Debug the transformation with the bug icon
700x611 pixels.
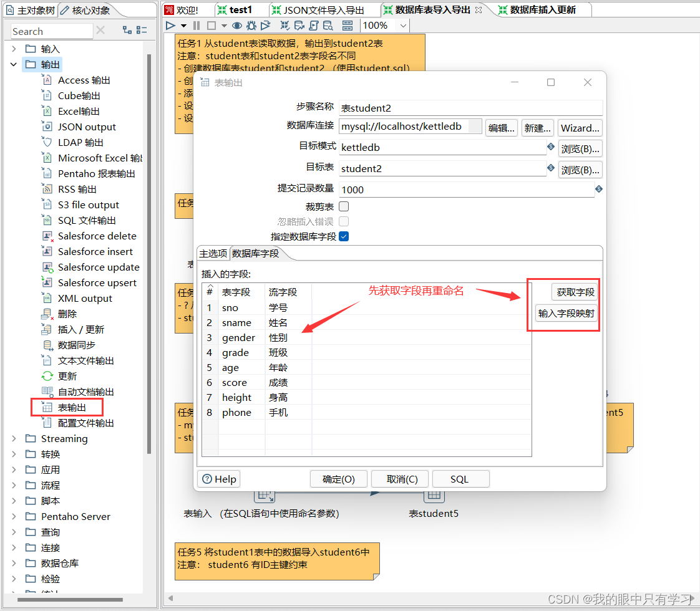tap(251, 26)
